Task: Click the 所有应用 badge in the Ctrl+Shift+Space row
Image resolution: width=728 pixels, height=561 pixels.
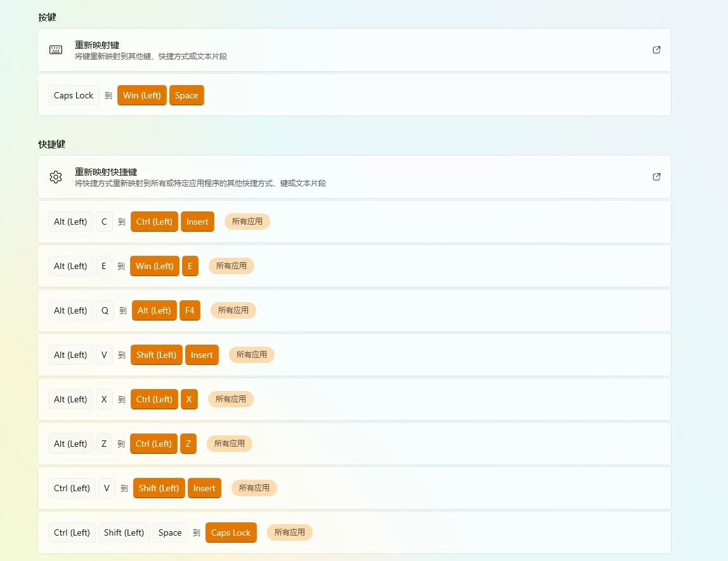Action: (x=289, y=532)
